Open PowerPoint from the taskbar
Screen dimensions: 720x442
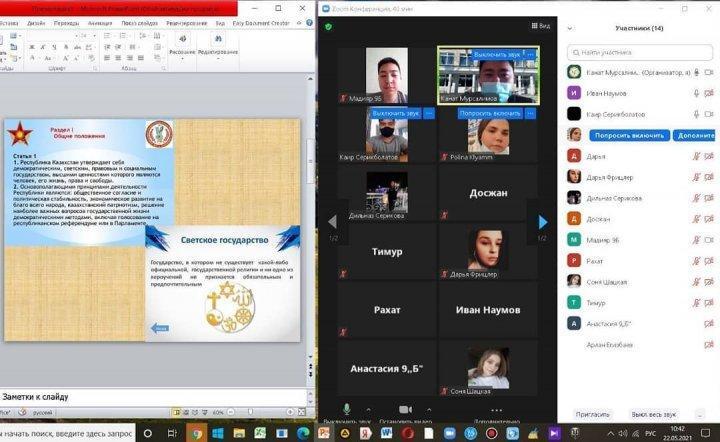click(x=323, y=433)
